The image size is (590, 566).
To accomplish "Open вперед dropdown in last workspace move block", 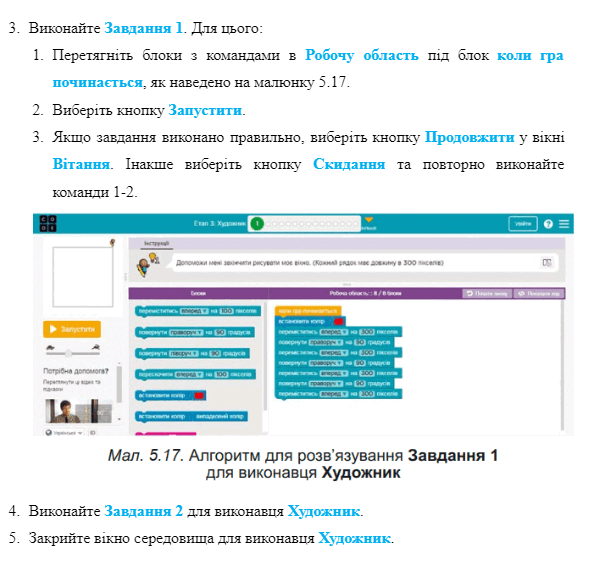I will (334, 394).
